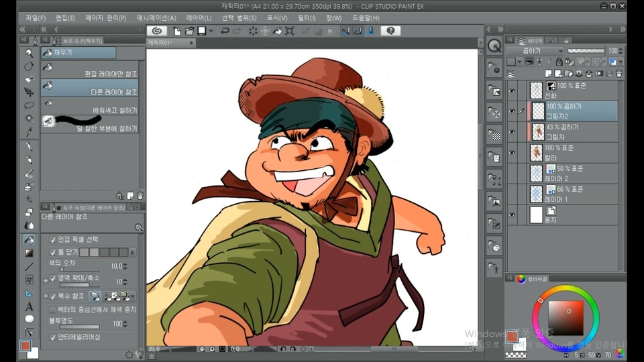Select the Lasso selection tool

click(29, 105)
